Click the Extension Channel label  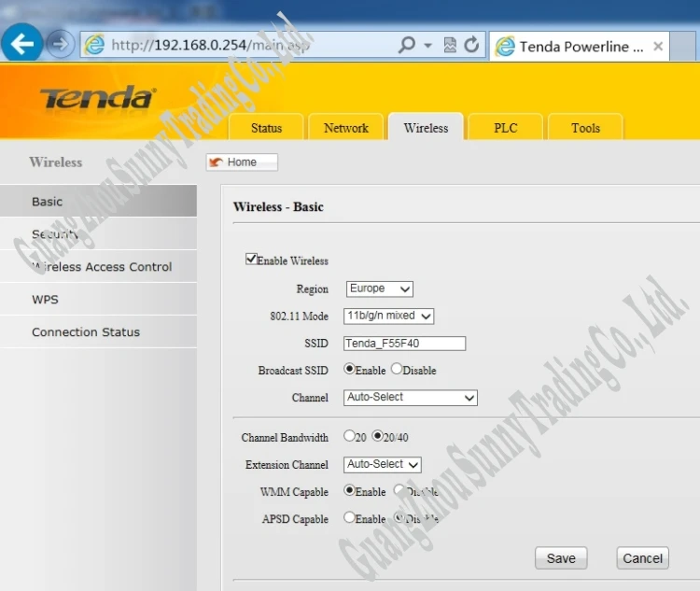pyautogui.click(x=287, y=465)
